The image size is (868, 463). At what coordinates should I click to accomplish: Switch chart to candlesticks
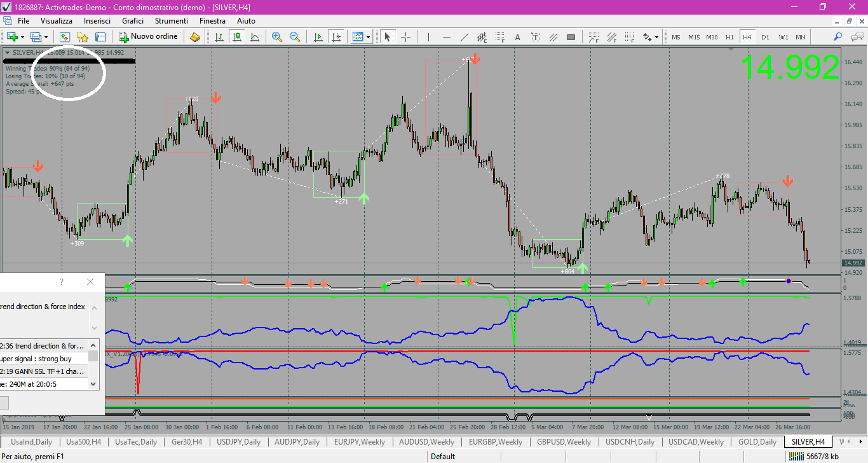click(x=237, y=37)
